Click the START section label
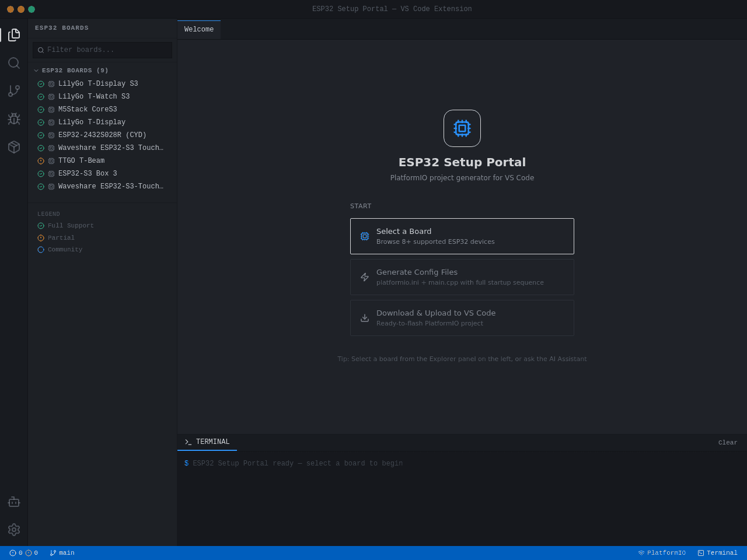Image resolution: width=747 pixels, height=560 pixels. (361, 206)
